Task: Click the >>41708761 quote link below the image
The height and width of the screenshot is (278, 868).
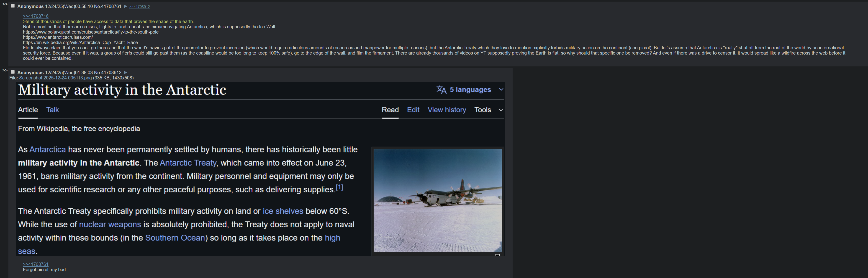Action: (x=36, y=265)
